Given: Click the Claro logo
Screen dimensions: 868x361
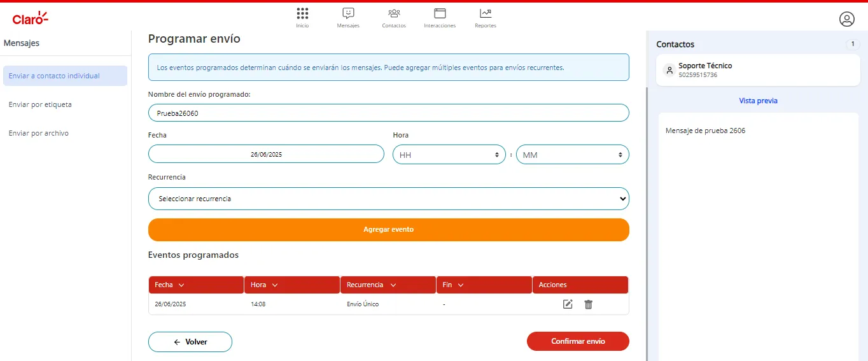Looking at the screenshot, I should pyautogui.click(x=31, y=18).
